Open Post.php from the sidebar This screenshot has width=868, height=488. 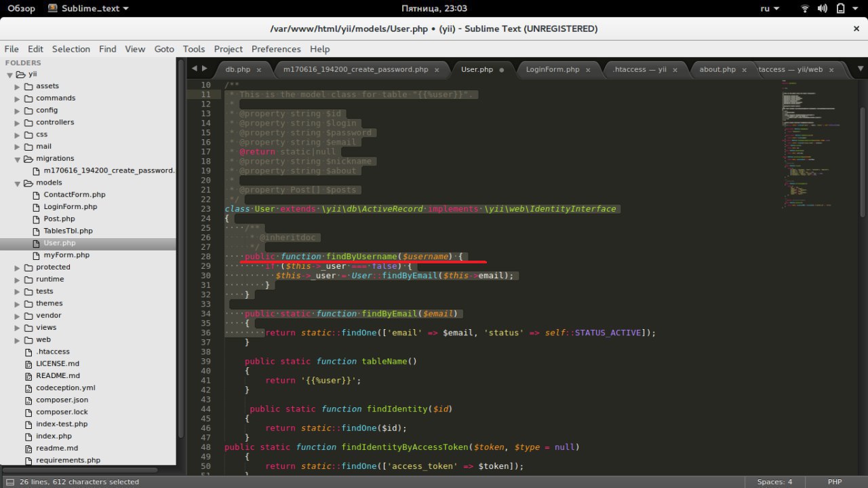click(59, 219)
